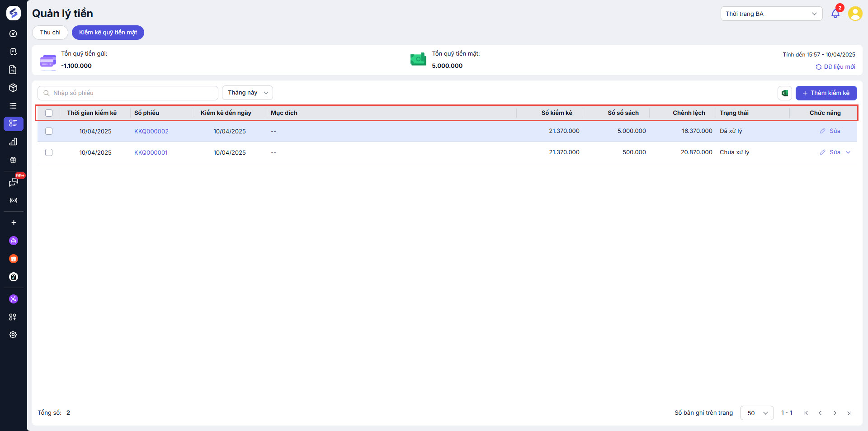The width and height of the screenshot is (868, 431).
Task: Open the notifications bell
Action: click(x=835, y=14)
